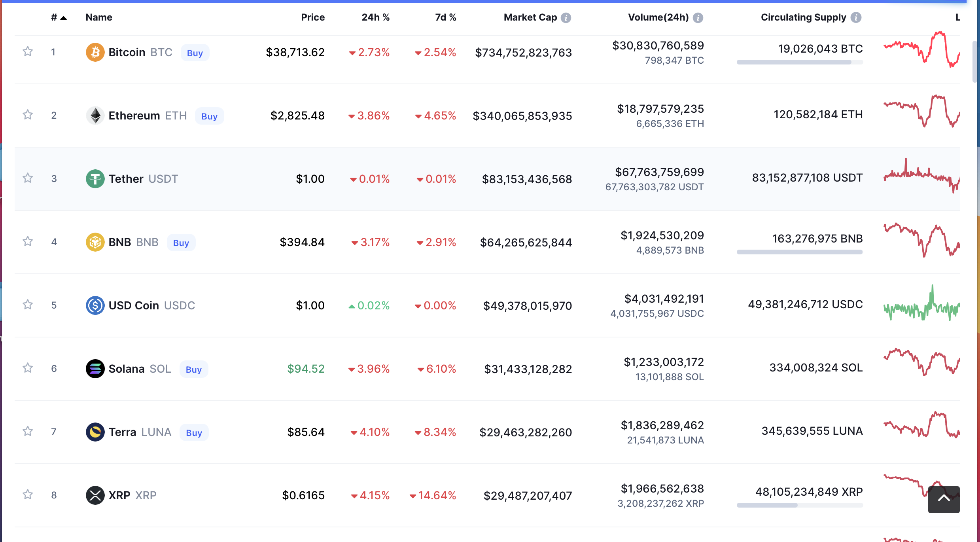Screen dimensions: 980x542
Task: Sort the table by Price header
Action: click(312, 17)
